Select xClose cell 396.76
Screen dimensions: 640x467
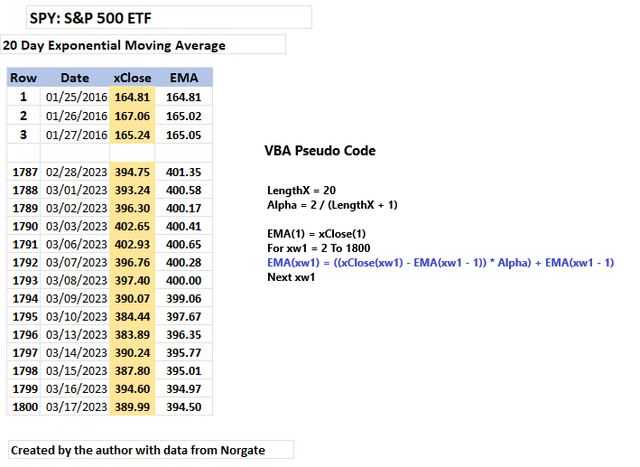132,262
